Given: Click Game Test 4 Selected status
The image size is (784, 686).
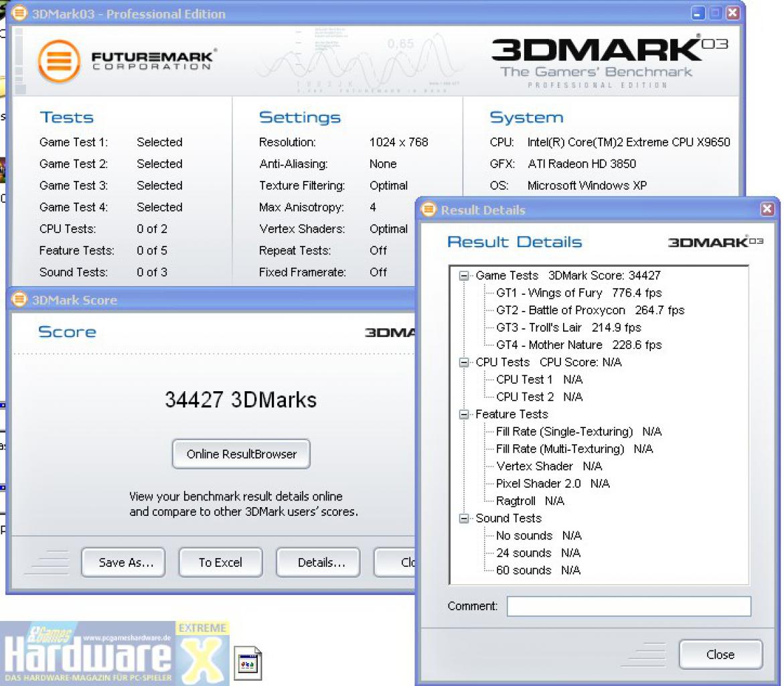Looking at the screenshot, I should point(159,207).
